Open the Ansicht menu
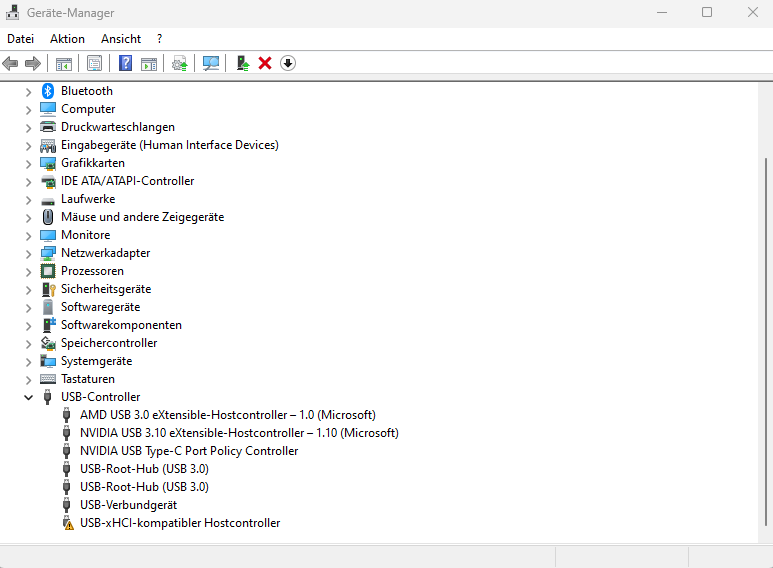The height and width of the screenshot is (568, 773). (121, 39)
